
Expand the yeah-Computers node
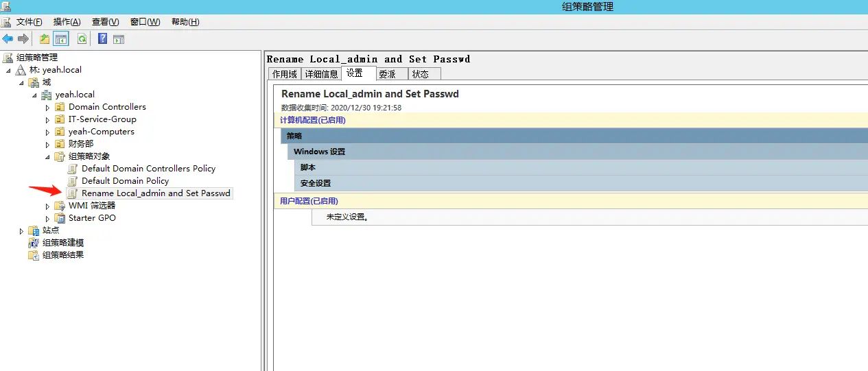(48, 132)
